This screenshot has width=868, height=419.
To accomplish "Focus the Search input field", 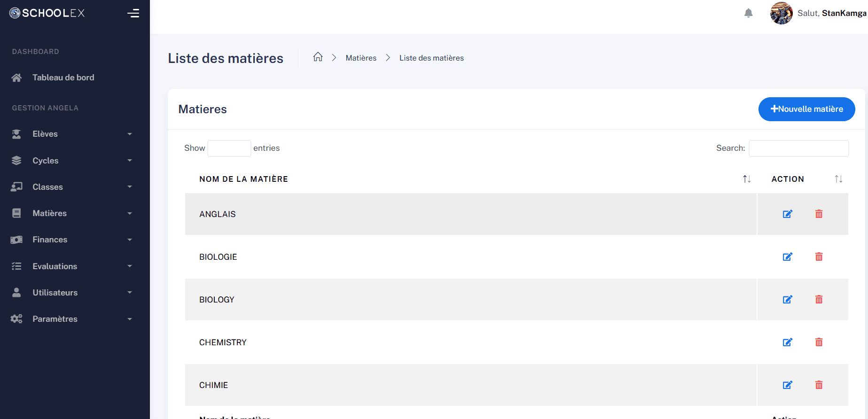I will click(798, 148).
